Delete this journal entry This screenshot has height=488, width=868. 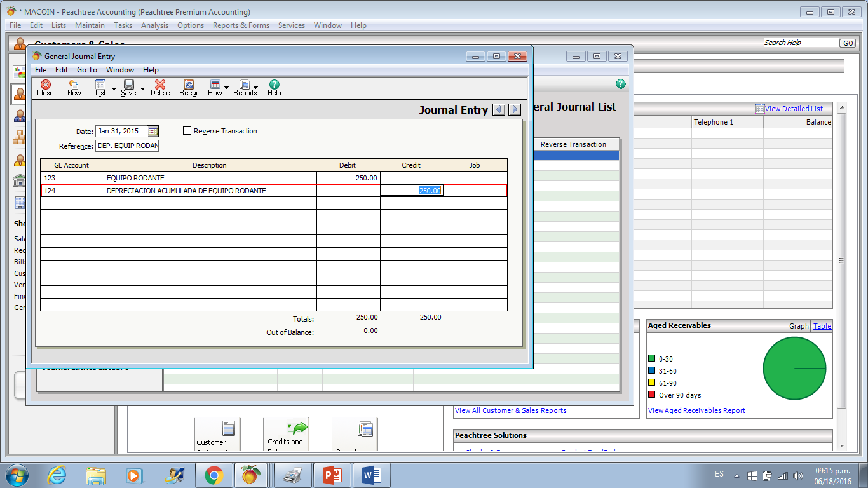click(160, 88)
